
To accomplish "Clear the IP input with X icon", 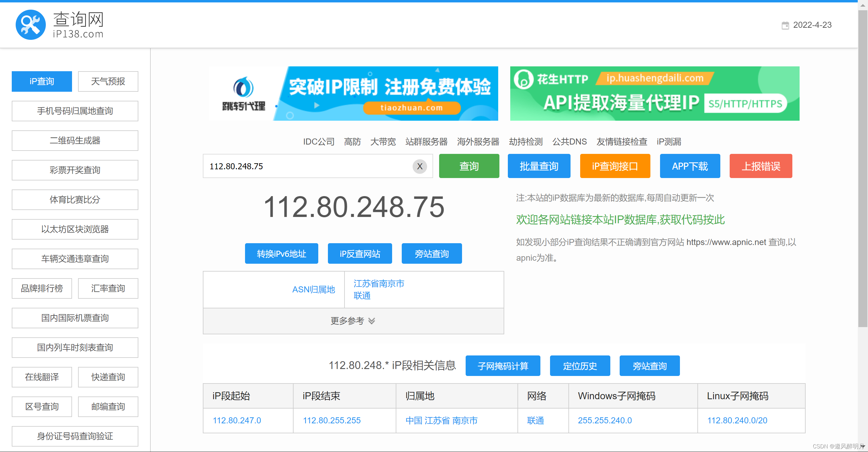I will (x=420, y=166).
